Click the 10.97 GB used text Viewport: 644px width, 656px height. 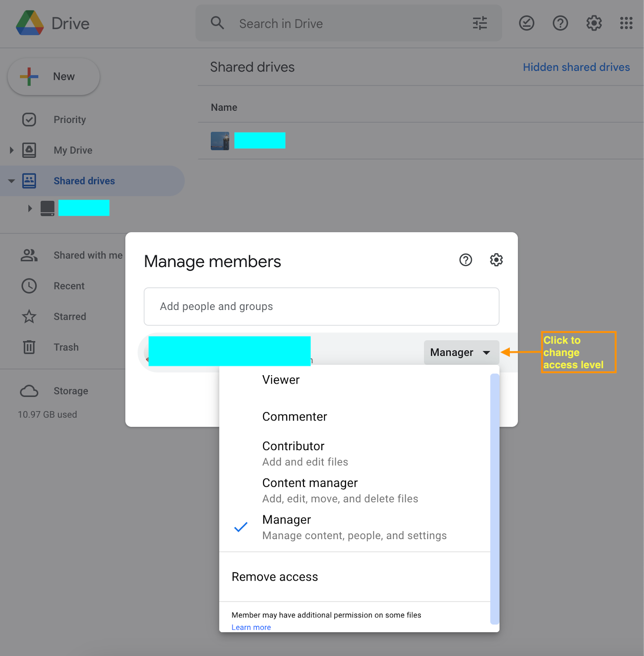(47, 415)
